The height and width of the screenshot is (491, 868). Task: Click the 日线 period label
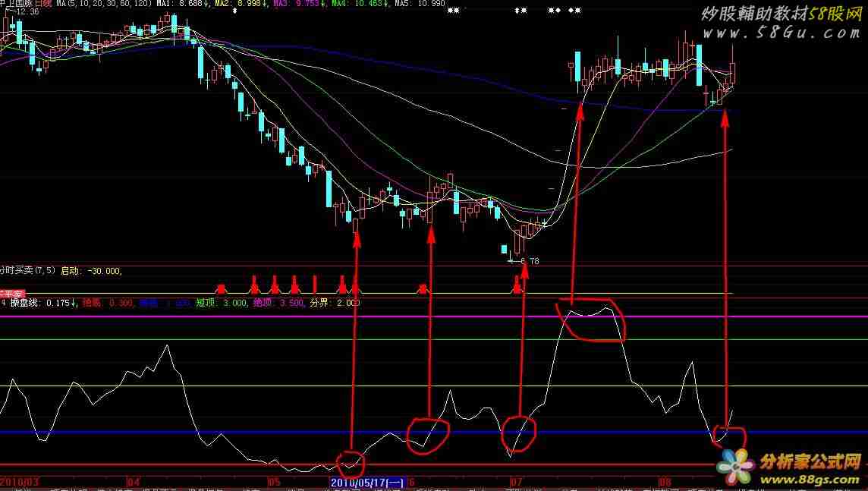click(x=43, y=4)
